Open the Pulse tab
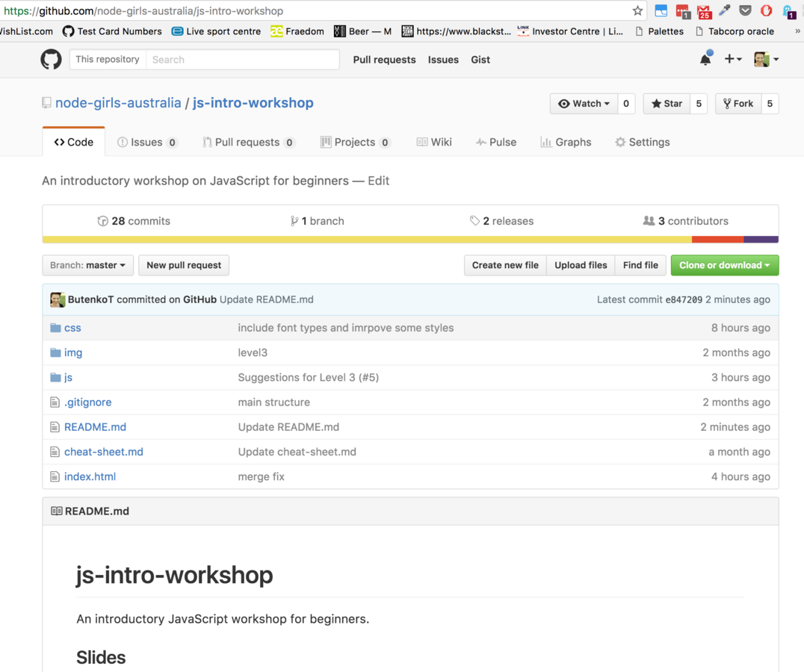804x672 pixels. pyautogui.click(x=496, y=142)
